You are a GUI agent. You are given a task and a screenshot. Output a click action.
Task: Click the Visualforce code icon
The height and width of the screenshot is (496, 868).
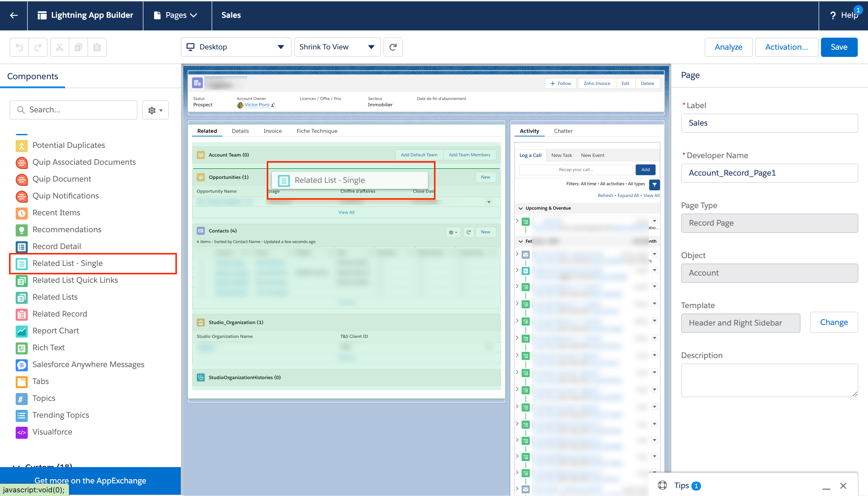21,432
